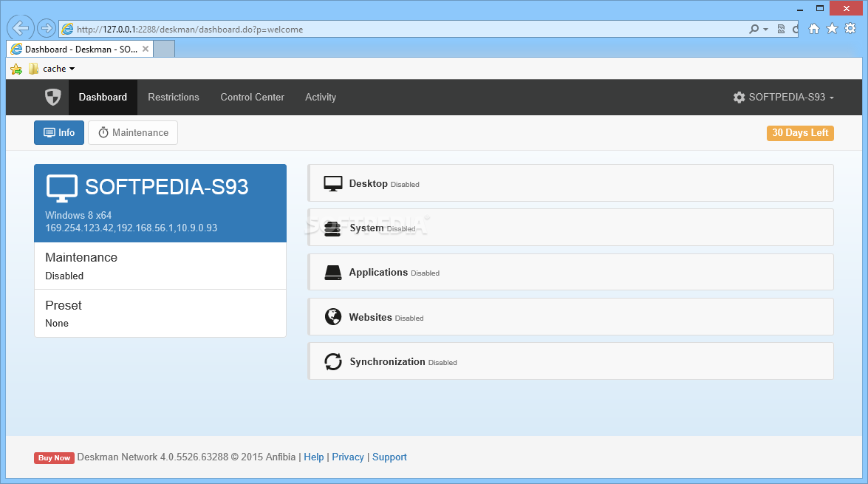Image resolution: width=868 pixels, height=484 pixels.
Task: Click the Deskman shield logo icon
Action: click(52, 97)
